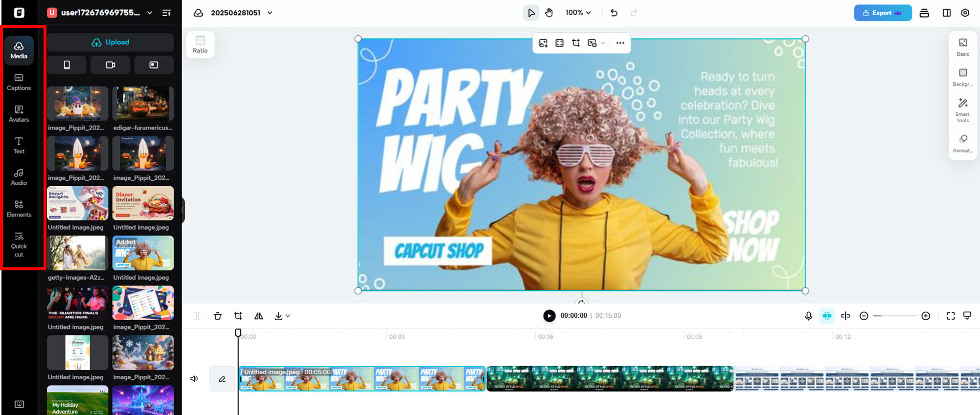980x415 pixels.
Task: Open the settings hexagon icon at top right
Action: (965, 13)
